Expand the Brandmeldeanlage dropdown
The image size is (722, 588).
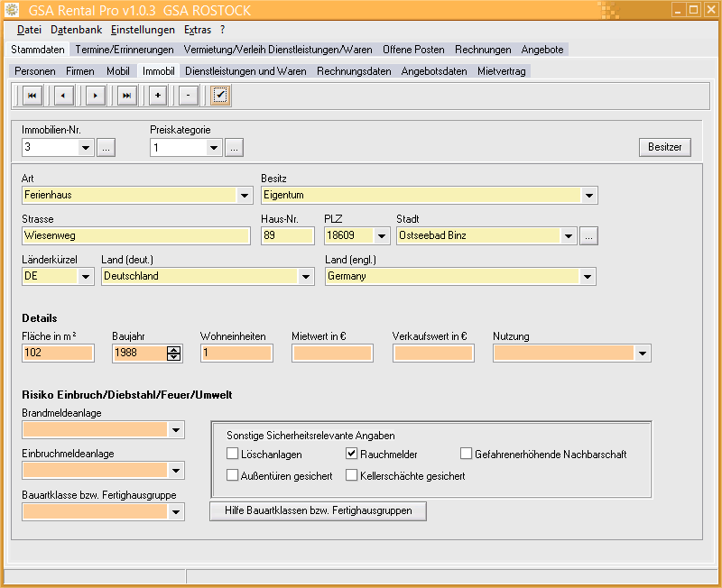point(176,430)
